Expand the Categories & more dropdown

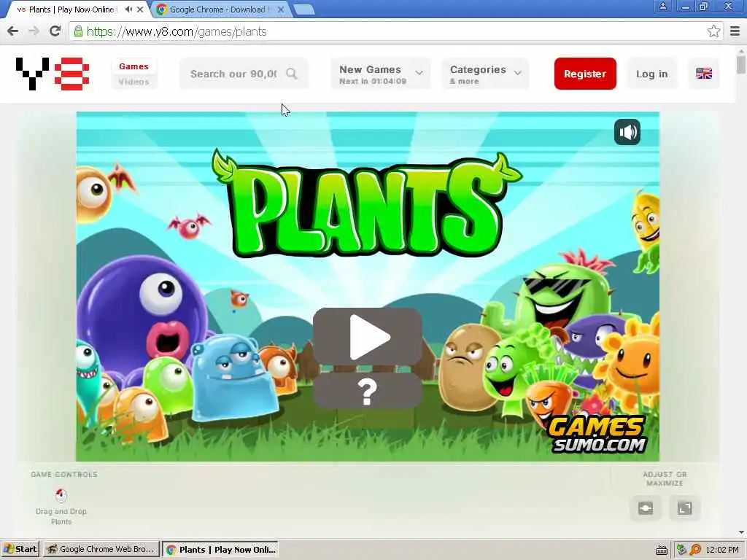pos(485,74)
